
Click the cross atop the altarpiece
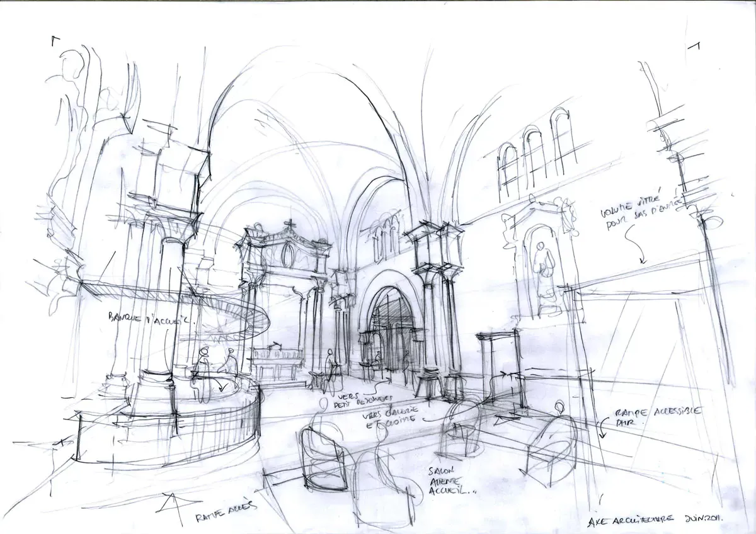(x=289, y=225)
